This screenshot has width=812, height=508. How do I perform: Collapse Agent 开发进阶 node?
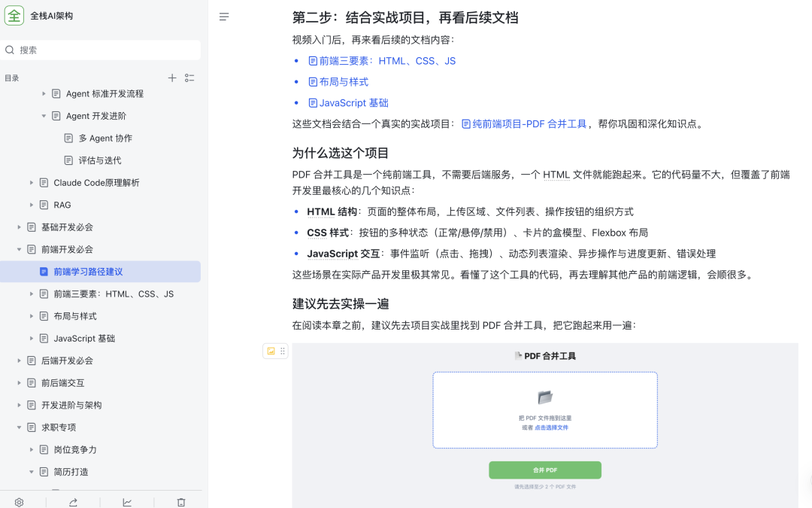click(x=44, y=116)
